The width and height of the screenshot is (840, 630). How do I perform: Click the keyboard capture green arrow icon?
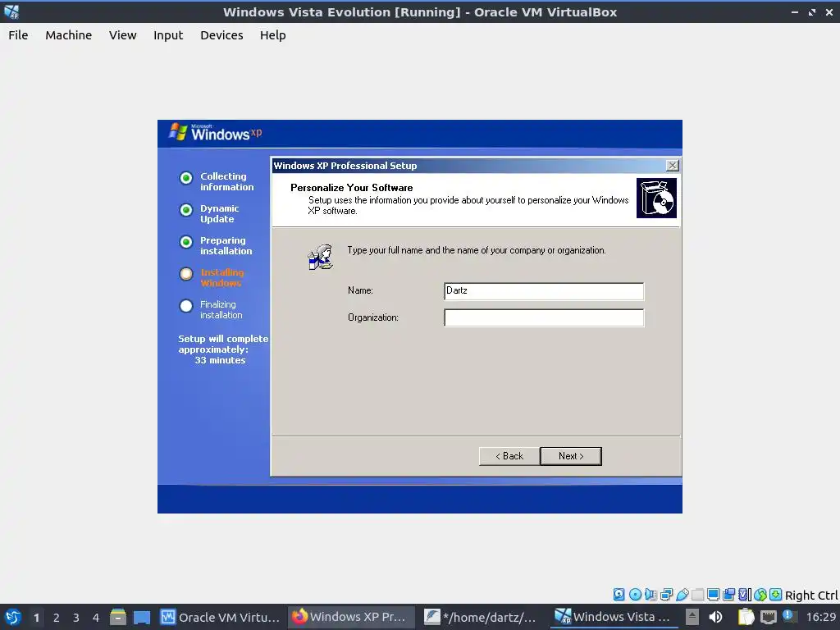coord(776,594)
